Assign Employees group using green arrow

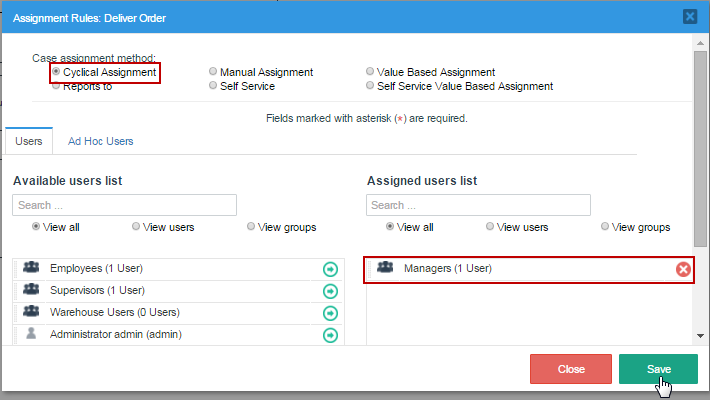pos(330,269)
